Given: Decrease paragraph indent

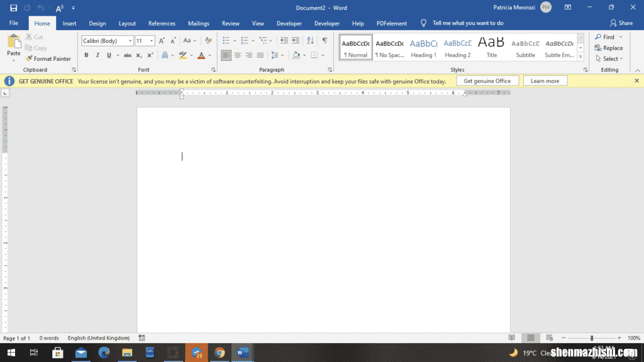Looking at the screenshot, I should pyautogui.click(x=284, y=40).
